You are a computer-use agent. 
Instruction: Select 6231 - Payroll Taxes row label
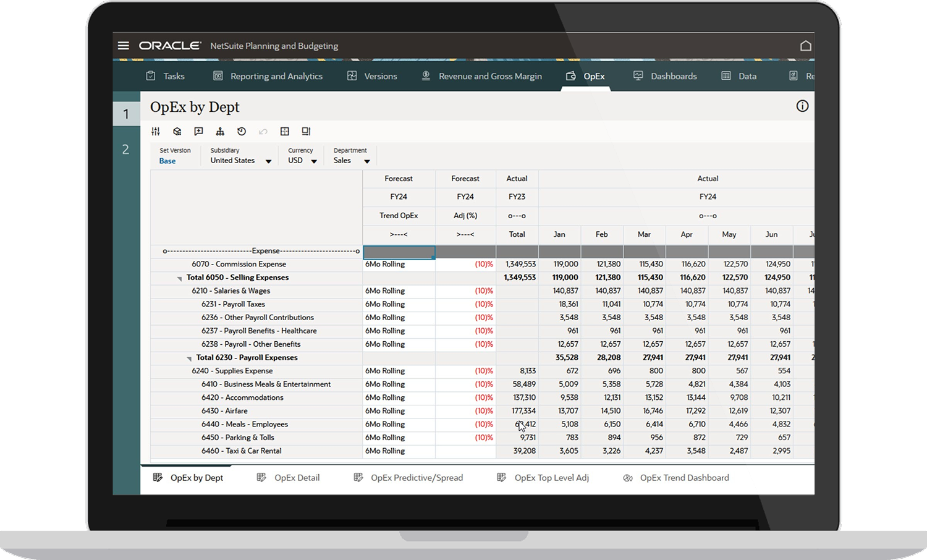click(x=233, y=304)
